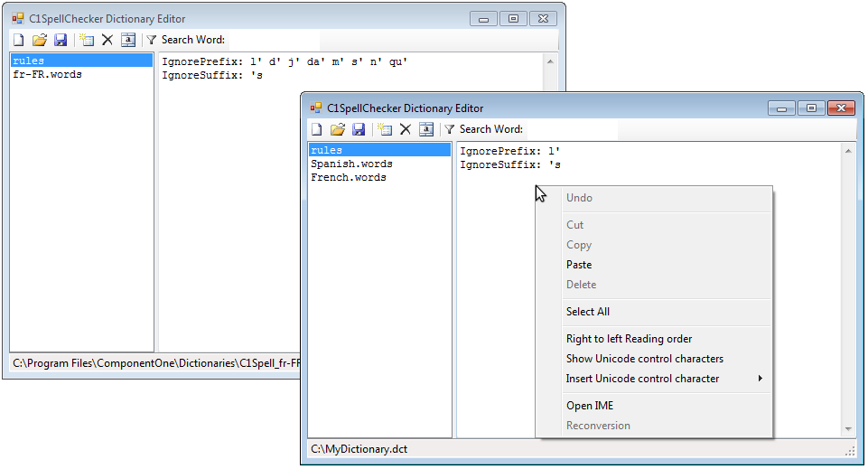The height and width of the screenshot is (469, 868).
Task: Choose Paste from context menu
Action: pyautogui.click(x=579, y=265)
